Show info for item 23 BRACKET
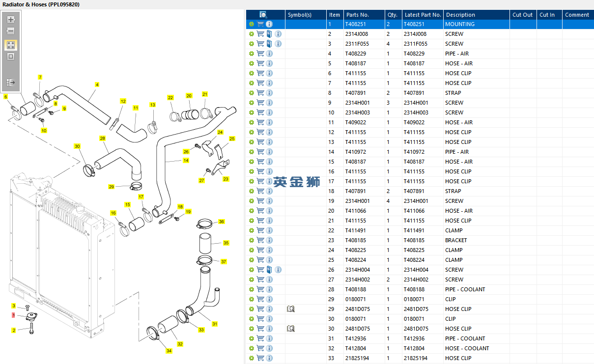This screenshot has height=364, width=594. [x=269, y=240]
